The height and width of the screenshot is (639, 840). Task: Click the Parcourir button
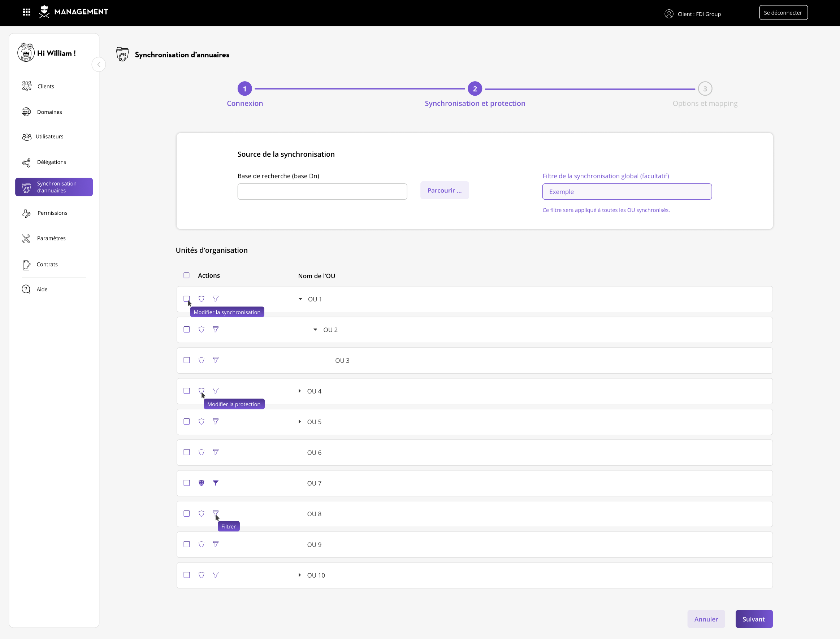pos(444,190)
